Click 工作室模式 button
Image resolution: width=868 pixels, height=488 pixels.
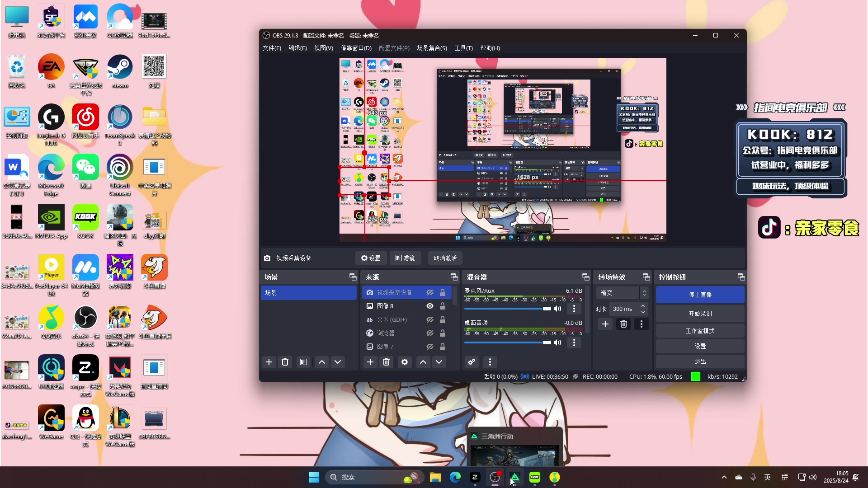(x=700, y=331)
